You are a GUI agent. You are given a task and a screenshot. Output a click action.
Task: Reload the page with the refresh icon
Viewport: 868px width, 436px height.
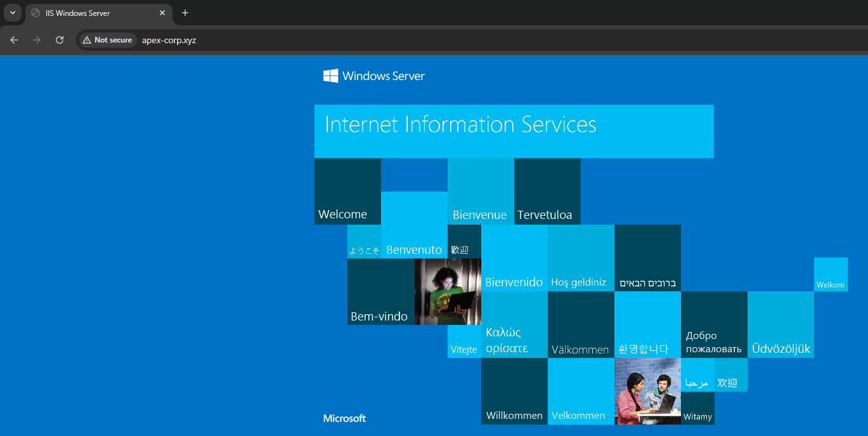(x=60, y=40)
